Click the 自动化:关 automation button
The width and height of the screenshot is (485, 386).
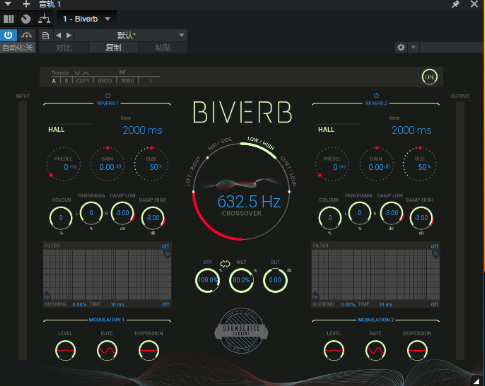click(18, 47)
